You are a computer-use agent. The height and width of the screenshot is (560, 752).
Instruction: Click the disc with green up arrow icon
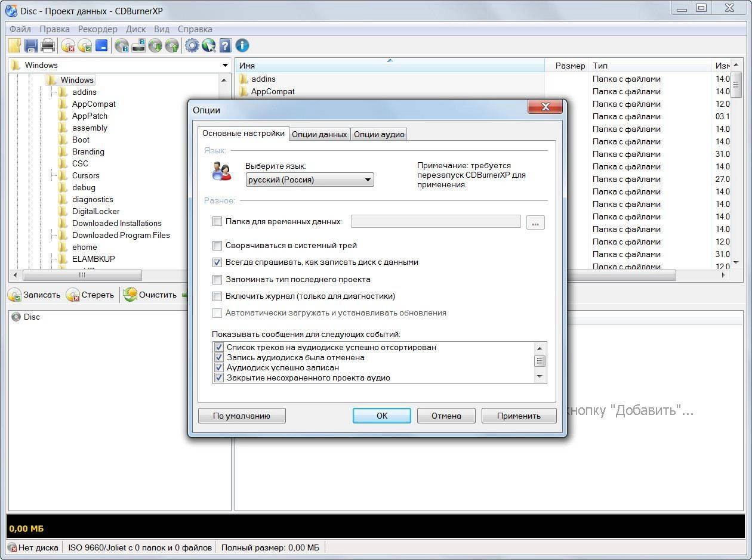point(172,45)
